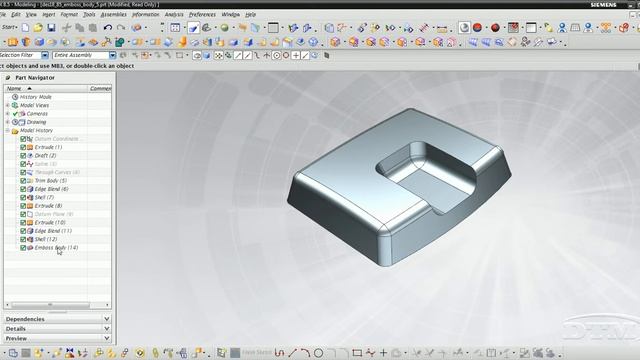Click the blue person icon in top toolbar
Image resolution: width=640 pixels, height=360 pixels.
click(562, 28)
